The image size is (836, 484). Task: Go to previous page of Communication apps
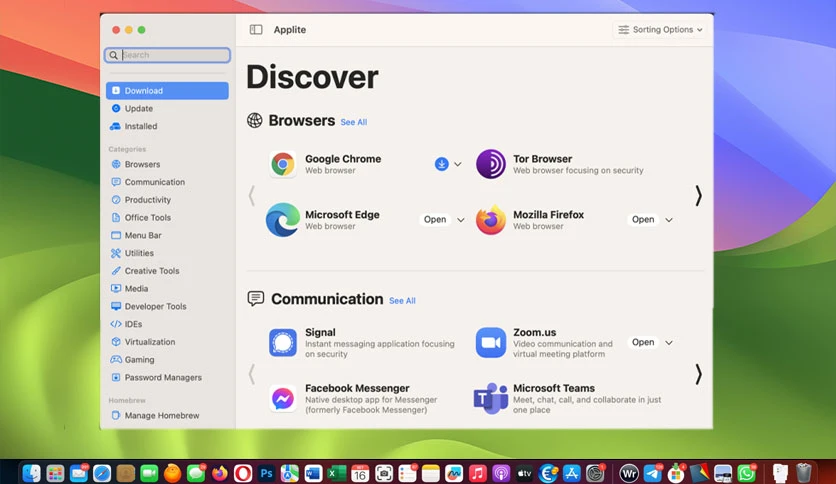(252, 374)
